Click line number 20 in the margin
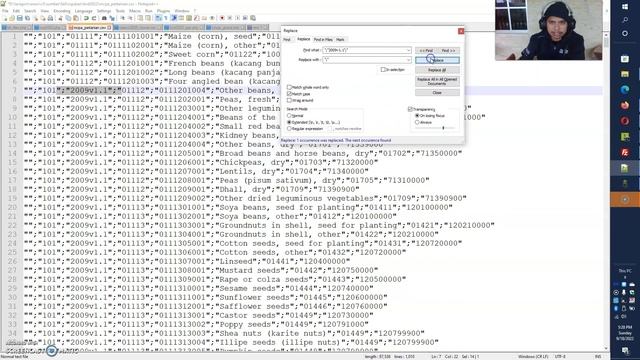This screenshot has height=360, width=640. (12, 207)
